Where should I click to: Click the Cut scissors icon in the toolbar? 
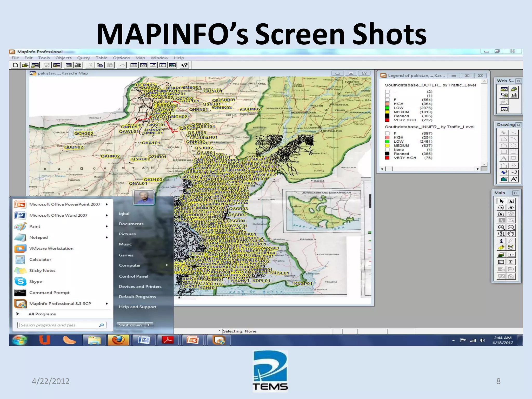tap(90, 65)
